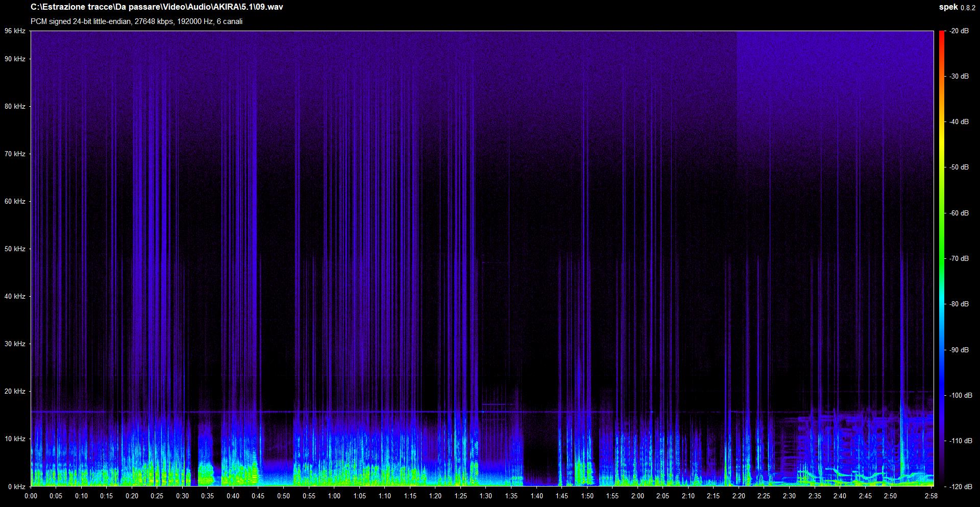Click the 2:00 time axis label
Screen dimensions: 980x507
(638, 496)
